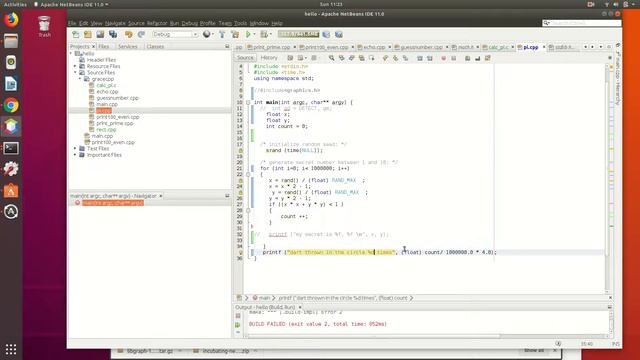Open the Terminal from the dock
Viewport: 640px width, 360px height.
(11, 148)
